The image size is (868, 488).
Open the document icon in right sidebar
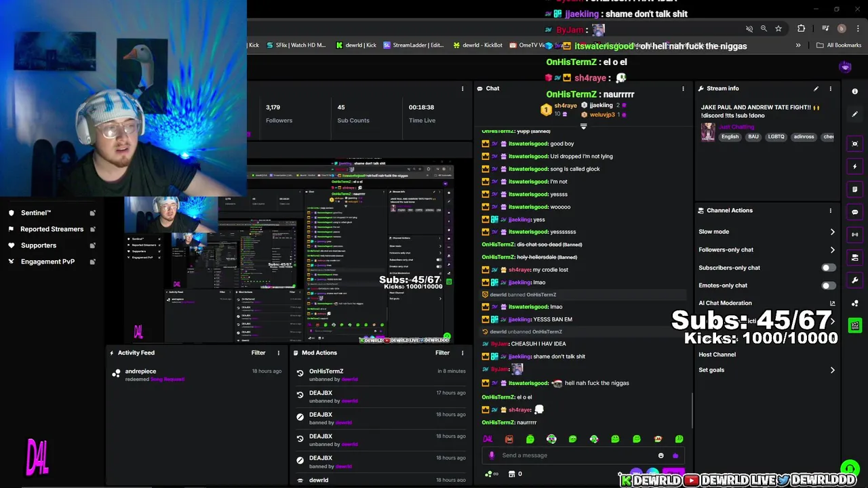point(854,189)
